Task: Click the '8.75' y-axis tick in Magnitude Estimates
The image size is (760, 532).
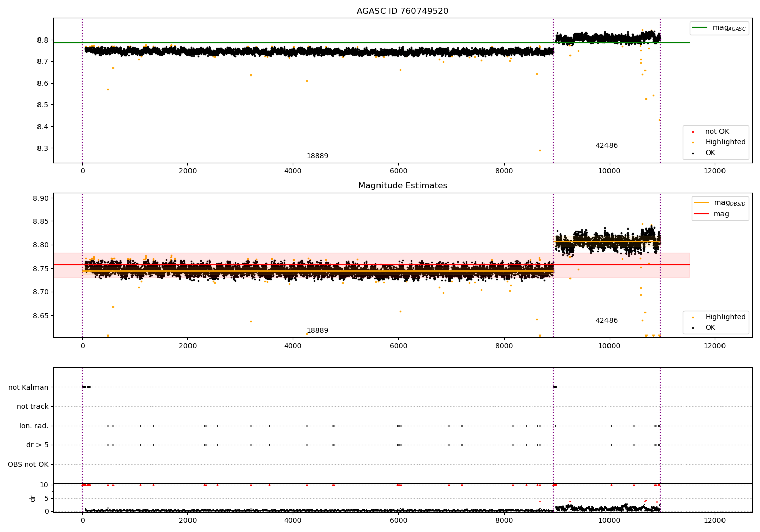Action: coord(41,269)
